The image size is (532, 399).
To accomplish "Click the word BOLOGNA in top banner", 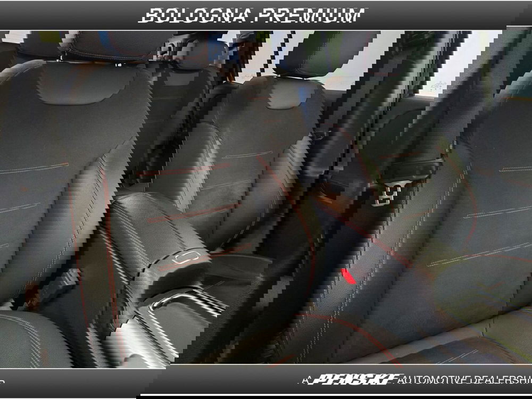I will [x=195, y=15].
